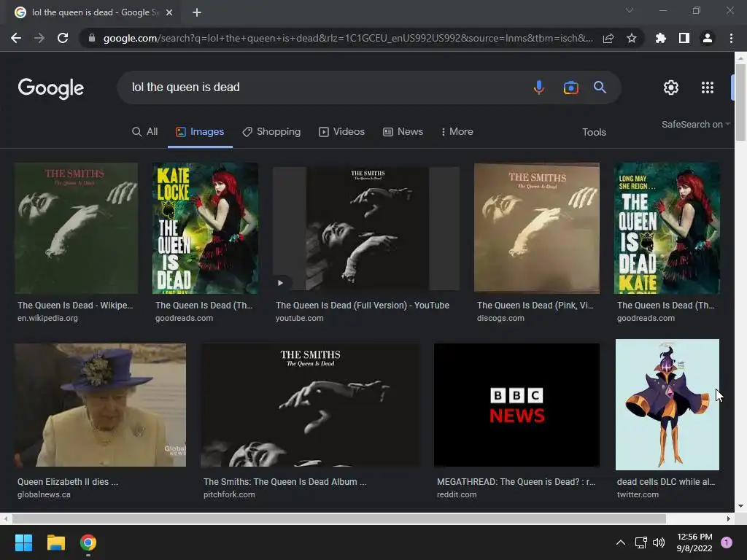Click the vertical page scrollbar
The image size is (747, 560).
[x=740, y=102]
